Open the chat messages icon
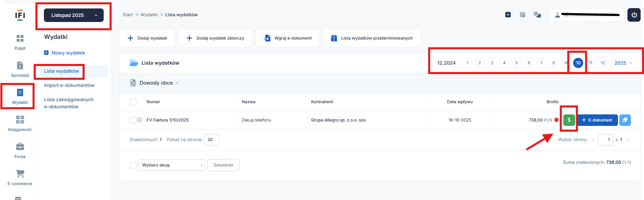The image size is (644, 200). [537, 15]
